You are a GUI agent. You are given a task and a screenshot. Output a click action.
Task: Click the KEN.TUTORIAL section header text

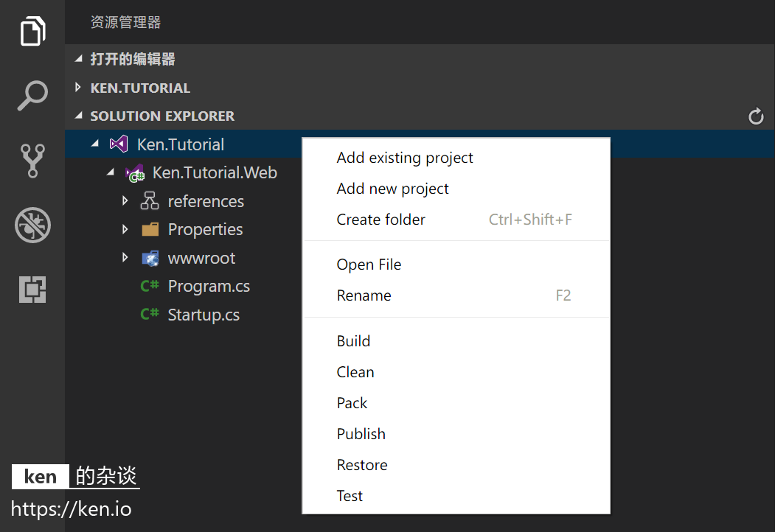(x=140, y=88)
